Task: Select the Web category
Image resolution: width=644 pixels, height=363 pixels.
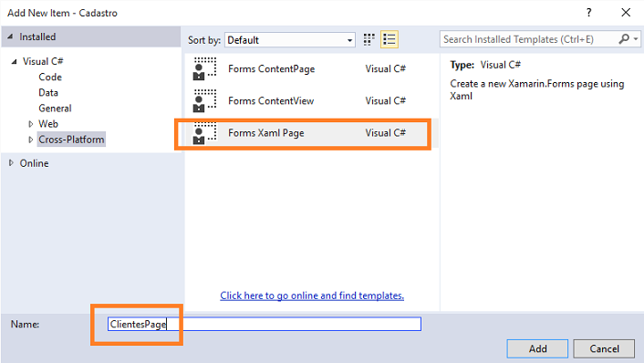Action: (48, 124)
